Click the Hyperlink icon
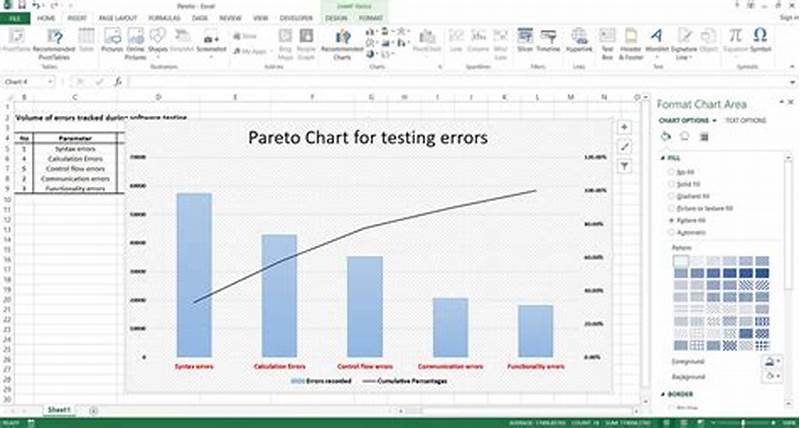This screenshot has width=800, height=428. (x=579, y=36)
